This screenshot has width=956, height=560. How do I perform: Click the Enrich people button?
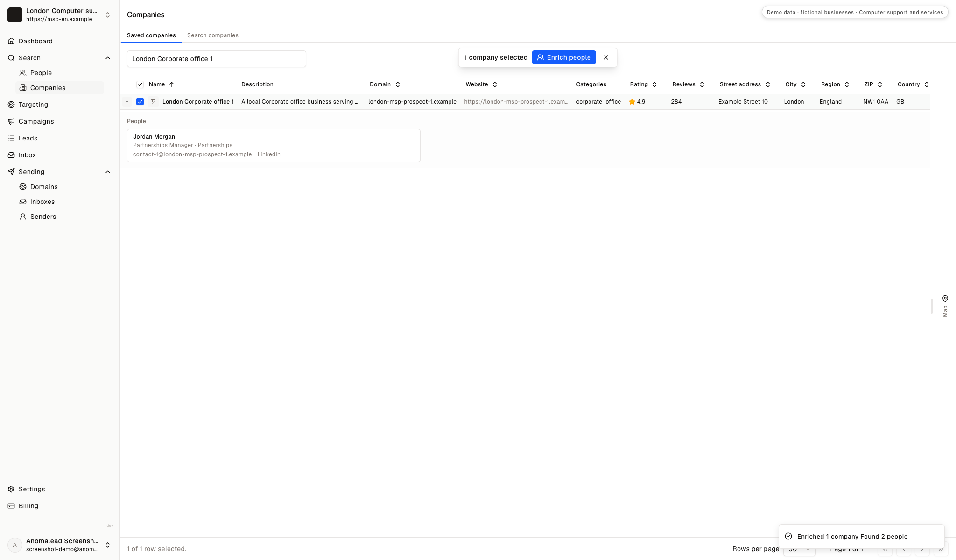tap(564, 57)
